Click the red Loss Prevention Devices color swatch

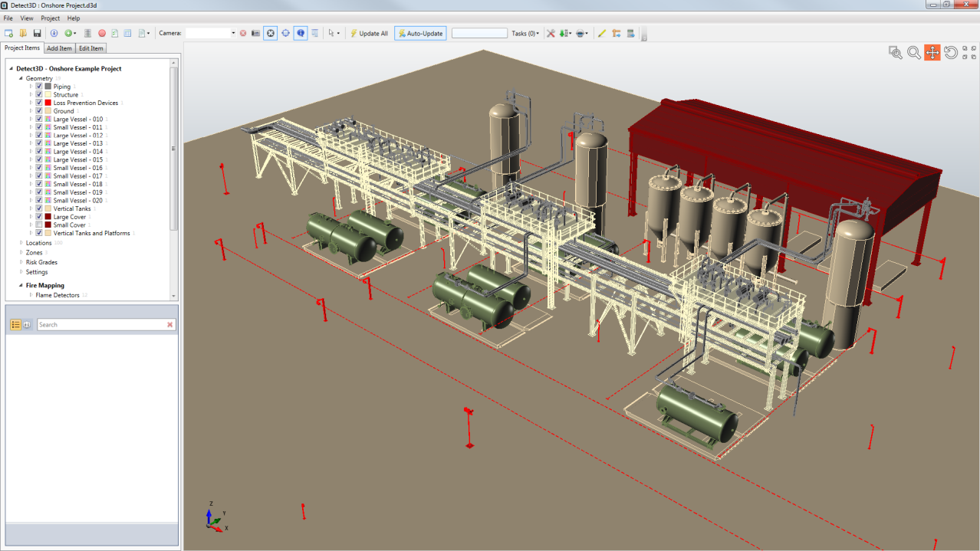[x=48, y=102]
